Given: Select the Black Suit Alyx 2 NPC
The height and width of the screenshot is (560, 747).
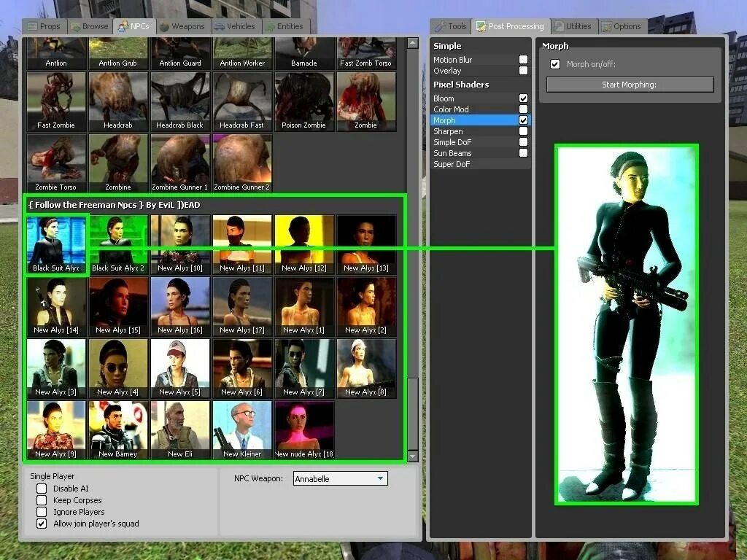Looking at the screenshot, I should [118, 245].
